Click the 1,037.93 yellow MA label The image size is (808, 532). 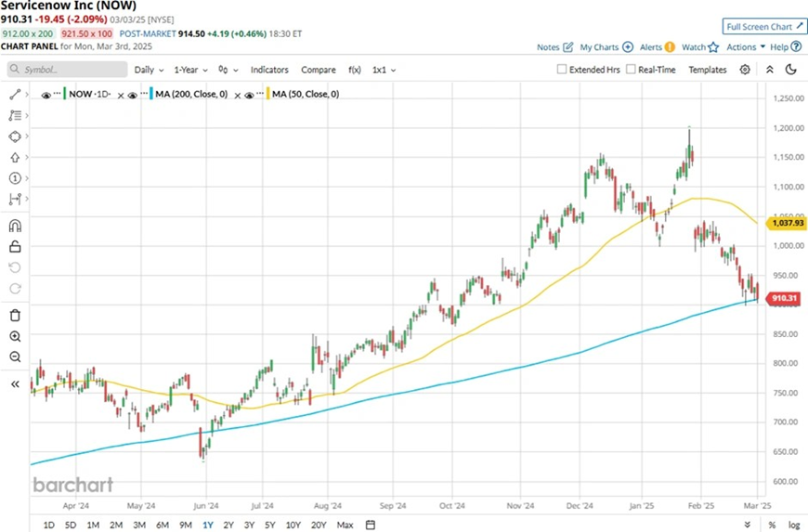[787, 223]
